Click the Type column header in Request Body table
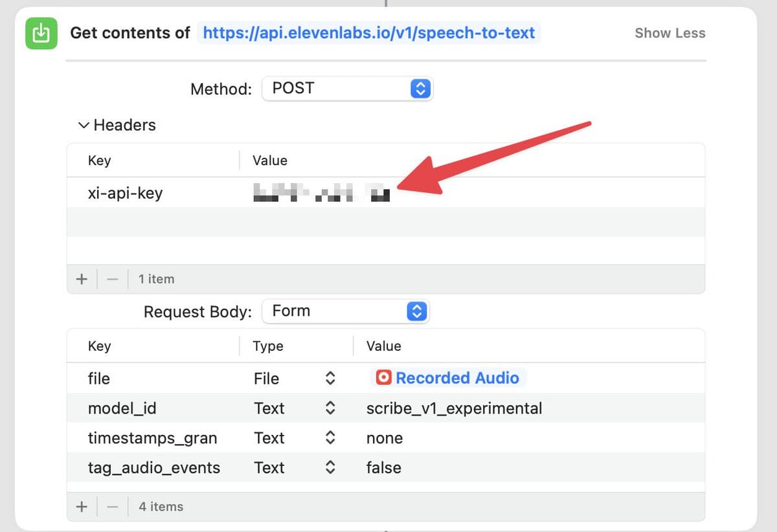 [268, 346]
